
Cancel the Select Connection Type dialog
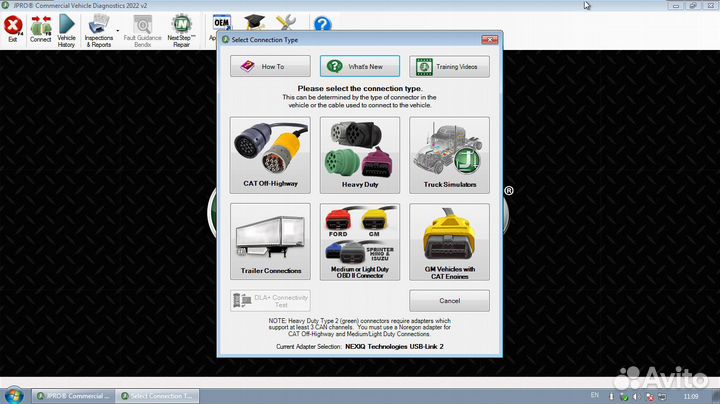coord(449,301)
